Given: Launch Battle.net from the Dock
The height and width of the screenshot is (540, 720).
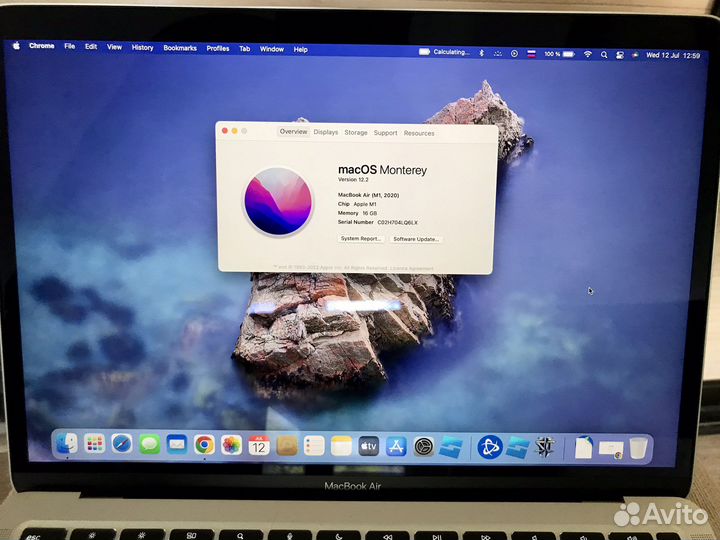Looking at the screenshot, I should (489, 447).
